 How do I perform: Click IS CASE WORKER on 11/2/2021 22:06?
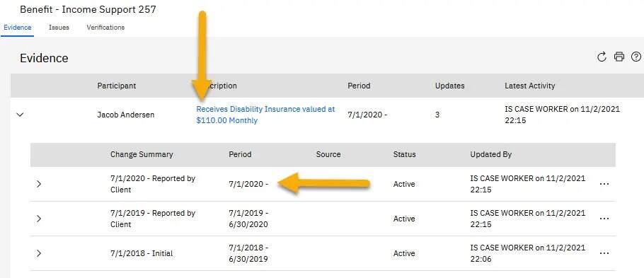(528, 254)
